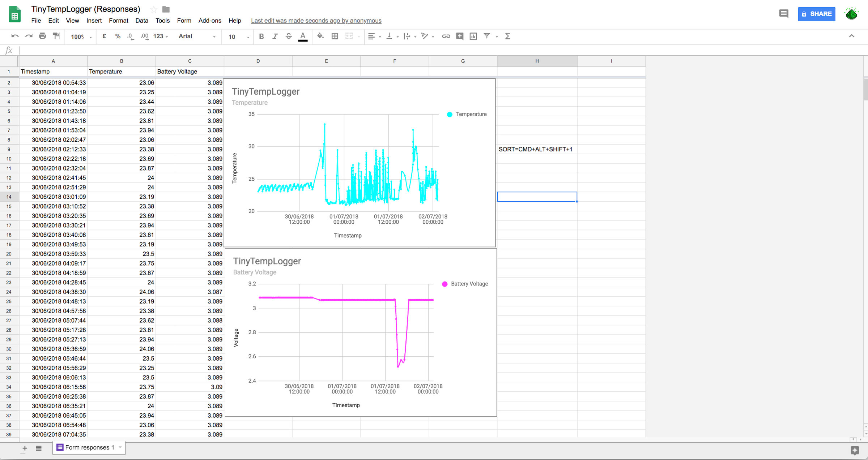Increase decimal places icon
This screenshot has height=460, width=868.
click(145, 36)
